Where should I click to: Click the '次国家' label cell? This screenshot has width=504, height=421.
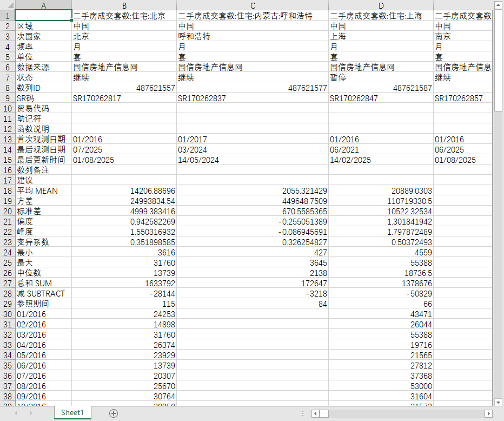[x=43, y=36]
